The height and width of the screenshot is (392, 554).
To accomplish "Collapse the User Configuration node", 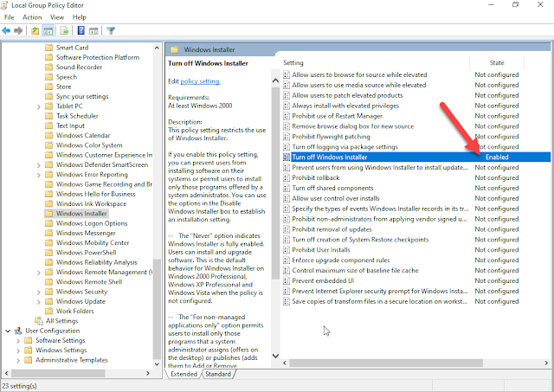I will pyautogui.click(x=8, y=331).
